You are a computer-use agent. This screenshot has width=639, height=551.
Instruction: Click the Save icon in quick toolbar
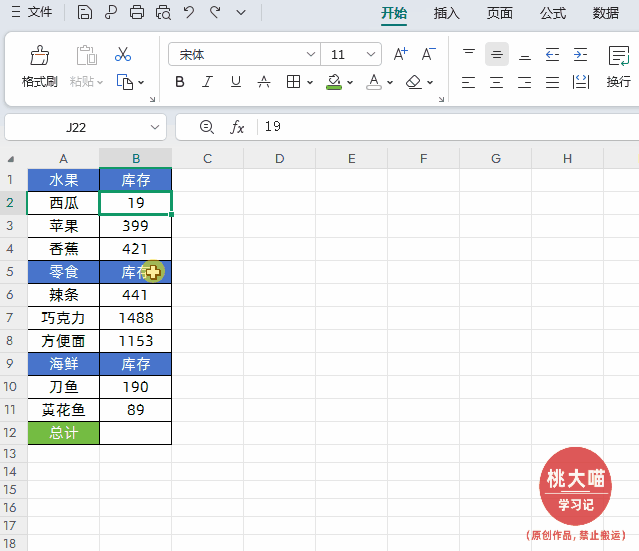pos(84,13)
